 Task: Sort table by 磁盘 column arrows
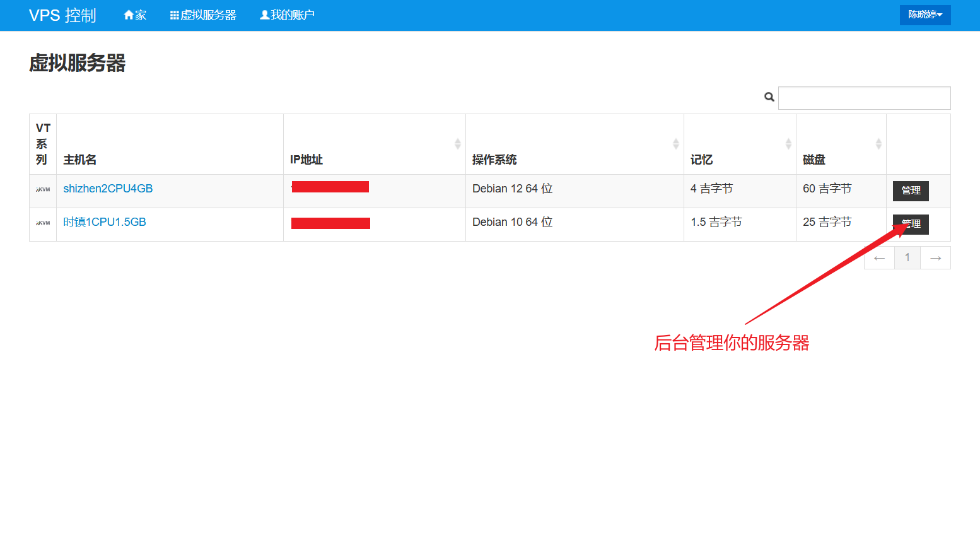(878, 144)
